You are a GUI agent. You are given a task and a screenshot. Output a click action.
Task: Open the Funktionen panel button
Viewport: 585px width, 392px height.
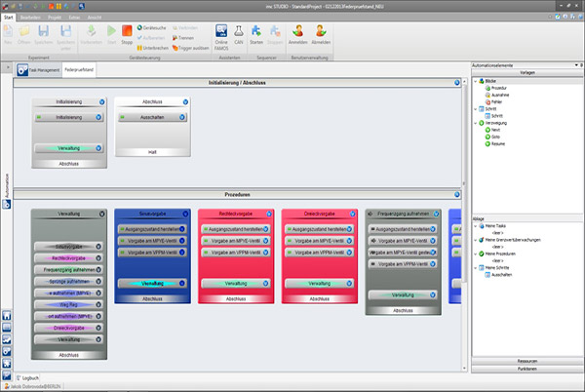pos(526,370)
